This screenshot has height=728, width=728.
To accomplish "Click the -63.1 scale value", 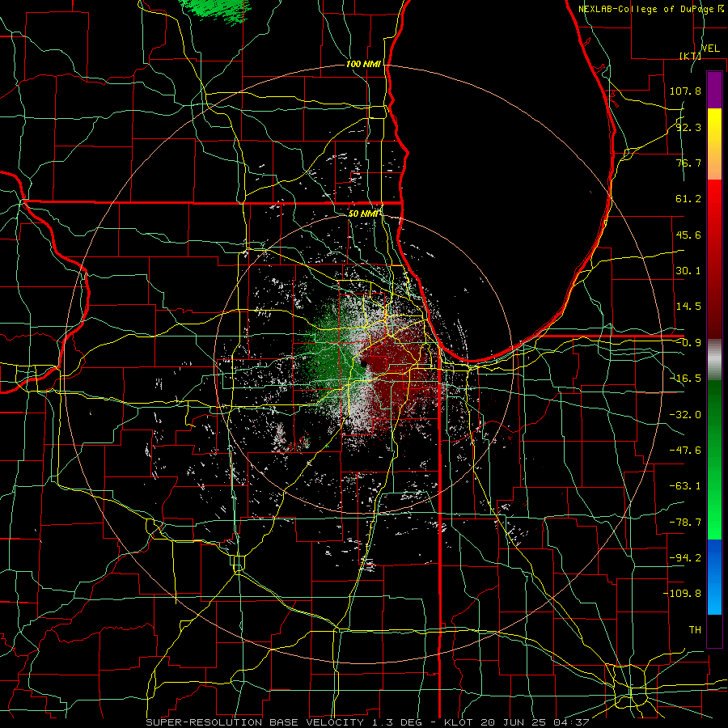I will pos(685,486).
